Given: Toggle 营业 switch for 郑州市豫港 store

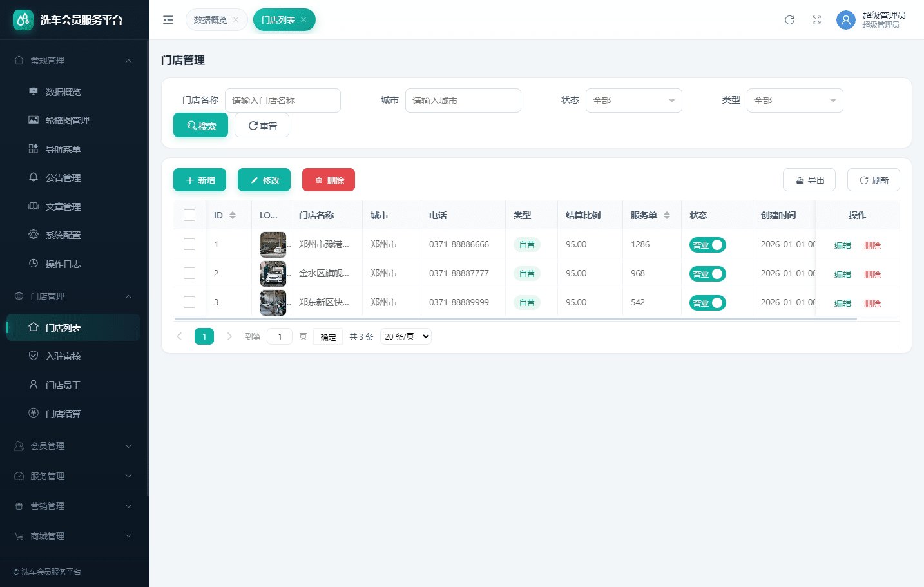Looking at the screenshot, I should pyautogui.click(x=707, y=245).
